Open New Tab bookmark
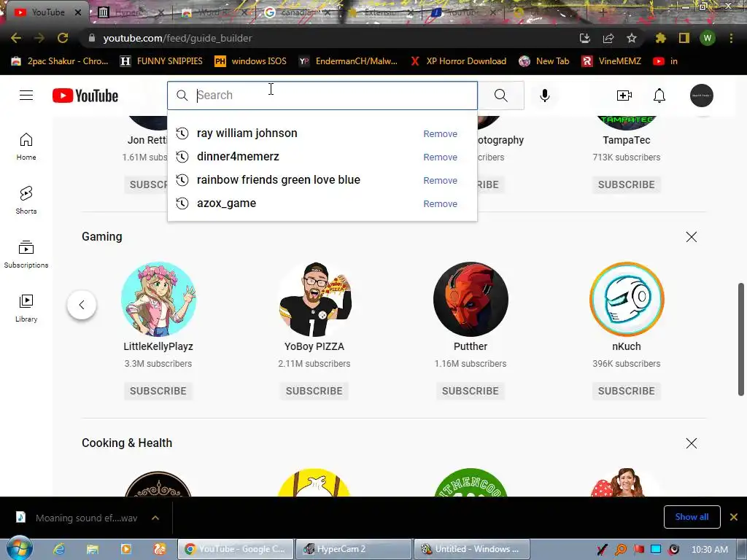The image size is (747, 560). click(544, 61)
